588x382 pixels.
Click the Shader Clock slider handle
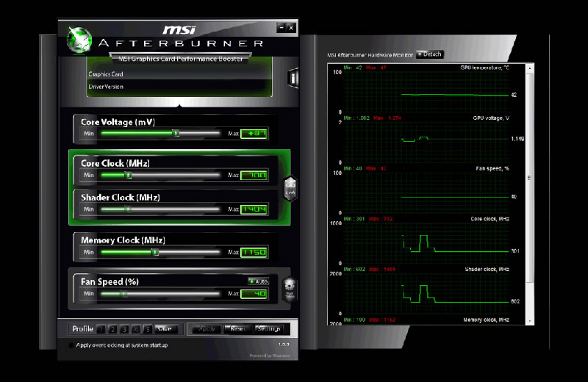coord(127,209)
